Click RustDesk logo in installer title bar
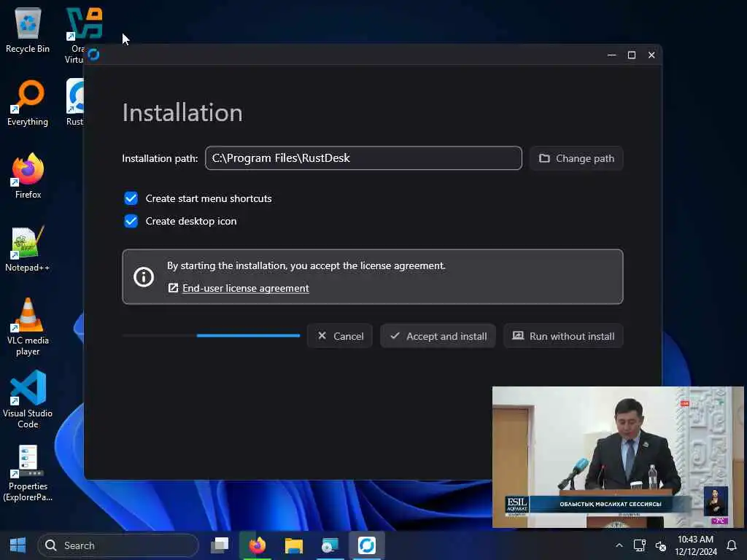Screen dimensions: 747x560 pyautogui.click(x=93, y=55)
